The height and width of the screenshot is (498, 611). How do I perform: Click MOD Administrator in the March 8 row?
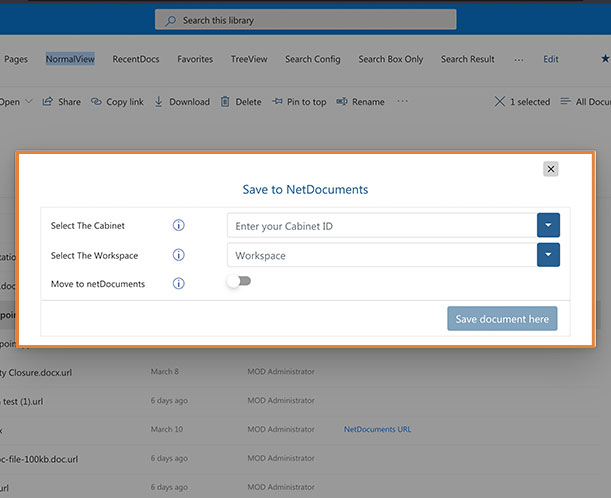pyautogui.click(x=281, y=372)
